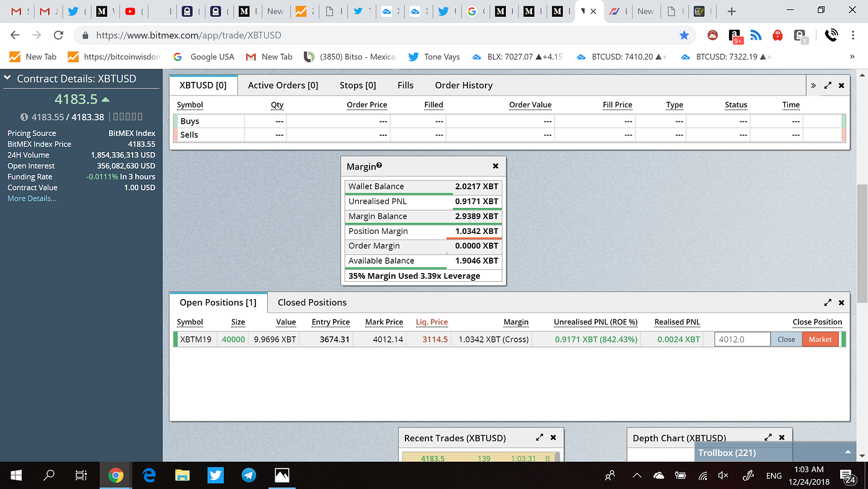Select the XBTUSD [0] orders tab
The height and width of the screenshot is (489, 868).
tap(203, 85)
